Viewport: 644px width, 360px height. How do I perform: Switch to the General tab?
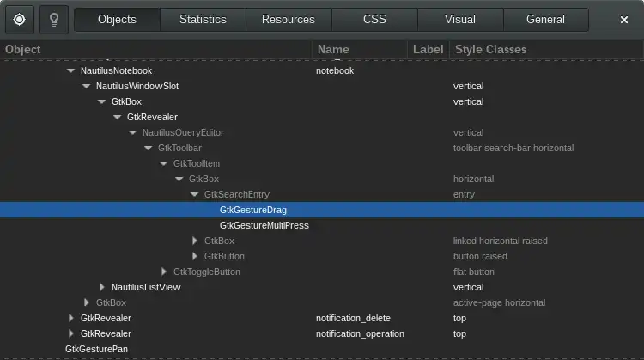545,20
